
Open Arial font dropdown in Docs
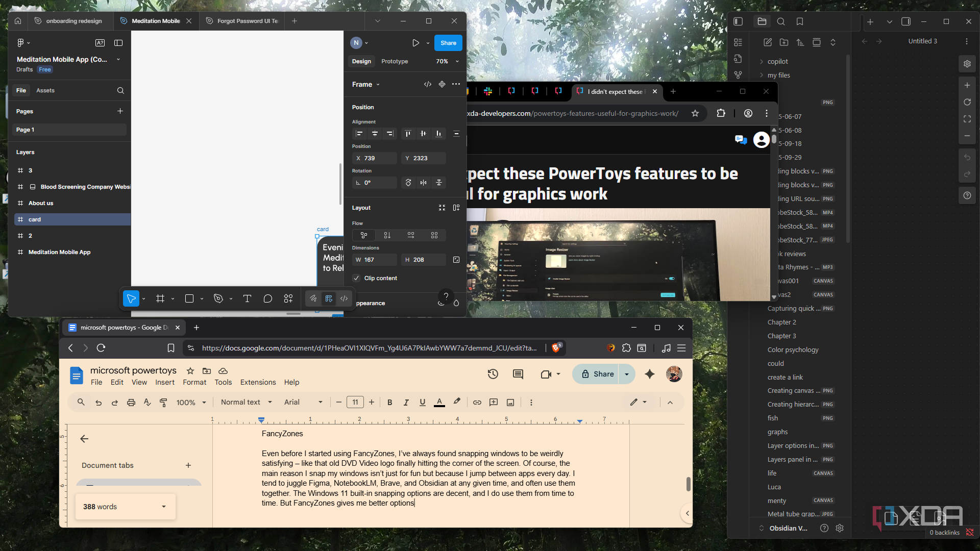pos(303,403)
